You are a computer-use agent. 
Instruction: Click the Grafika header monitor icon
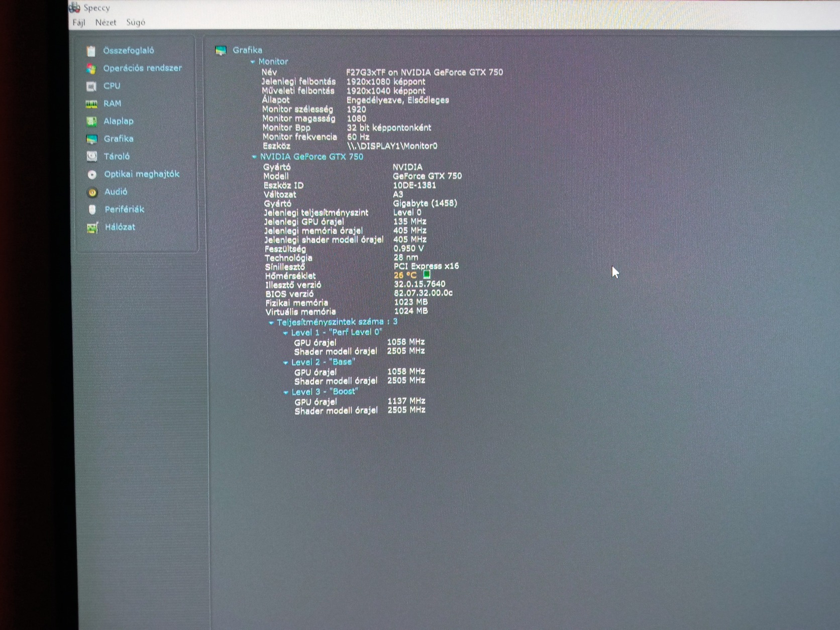pos(221,50)
